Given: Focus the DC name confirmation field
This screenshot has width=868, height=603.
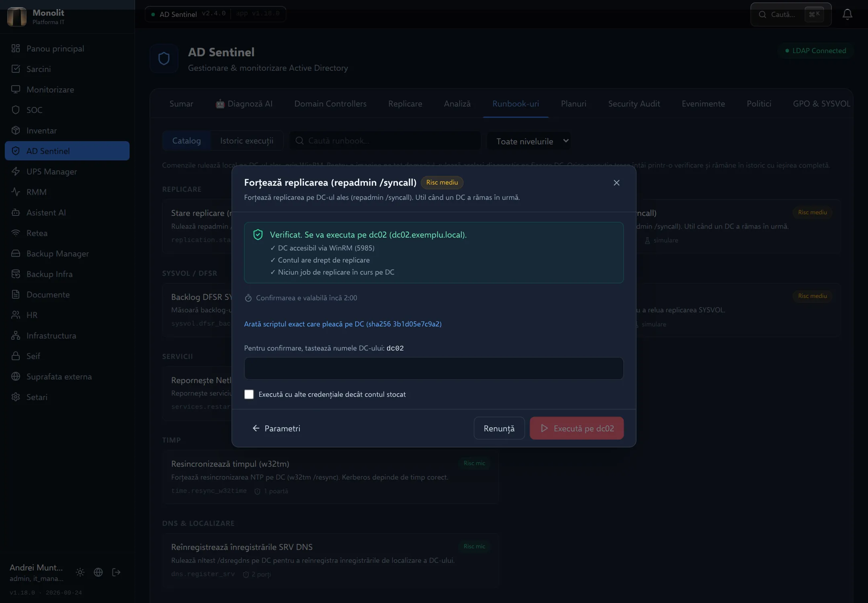Looking at the screenshot, I should 434,368.
